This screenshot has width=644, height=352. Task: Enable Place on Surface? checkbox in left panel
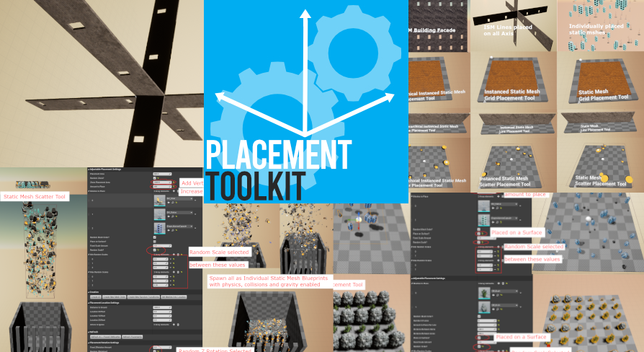click(x=155, y=242)
